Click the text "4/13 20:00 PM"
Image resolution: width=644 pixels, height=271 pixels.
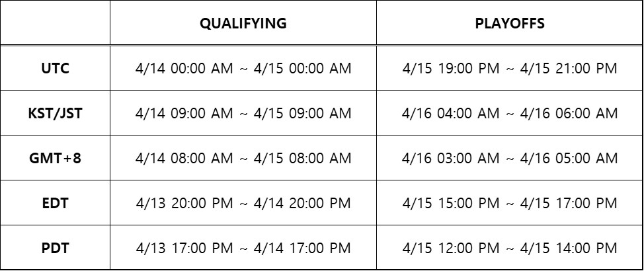tap(184, 203)
